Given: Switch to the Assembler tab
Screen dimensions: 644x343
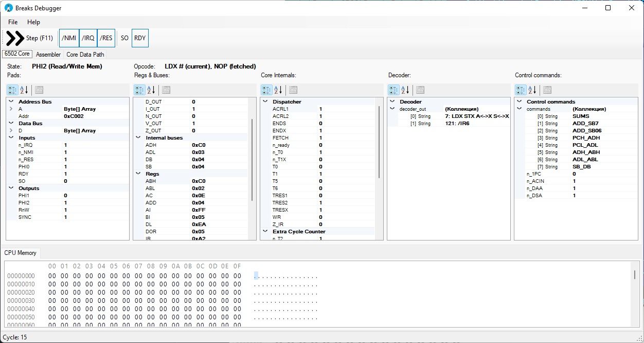Looking at the screenshot, I should point(48,54).
